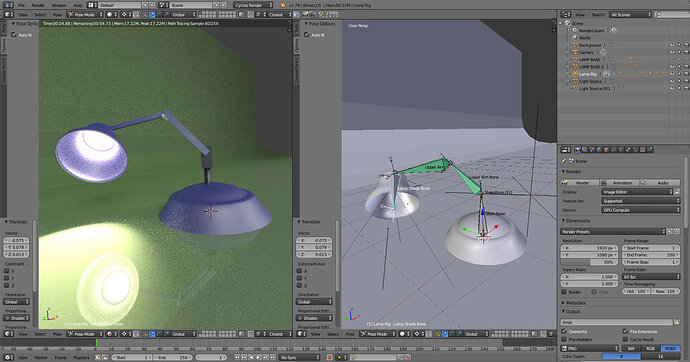Select BW color mode
The width and height of the screenshot is (690, 362).
click(631, 348)
